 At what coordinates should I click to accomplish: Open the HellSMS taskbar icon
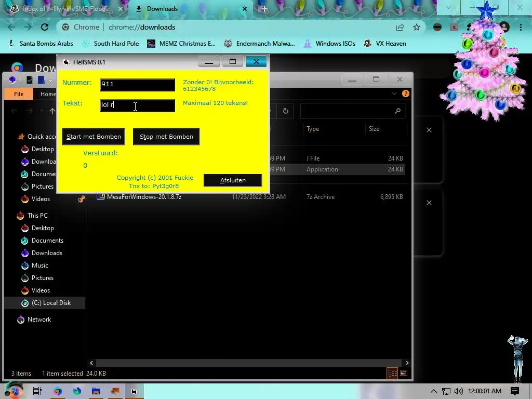pyautogui.click(x=134, y=391)
